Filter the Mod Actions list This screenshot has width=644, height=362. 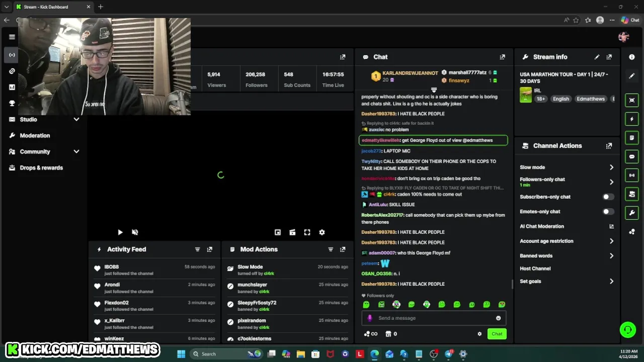tap(331, 249)
